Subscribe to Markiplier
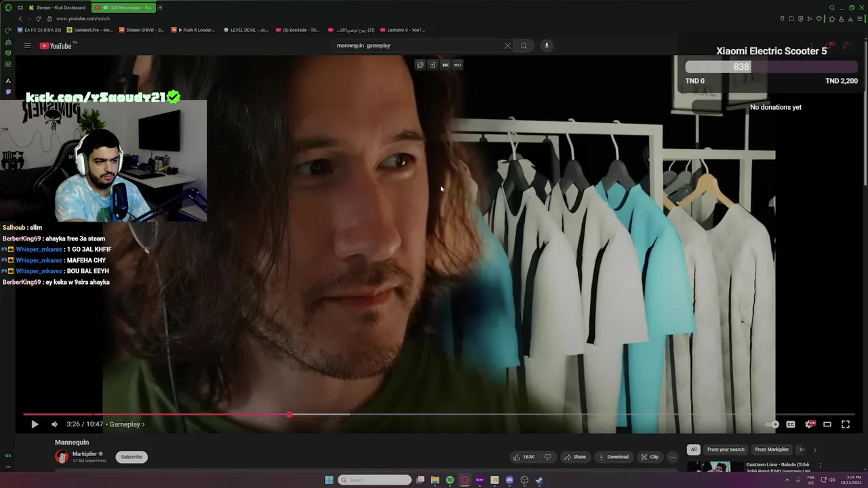Screen dimensions: 868x488 [132, 457]
